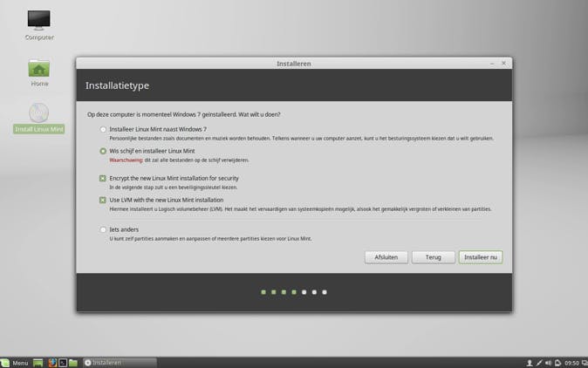Open the Mint Menu button in taskbar
The height and width of the screenshot is (368, 588).
point(15,363)
